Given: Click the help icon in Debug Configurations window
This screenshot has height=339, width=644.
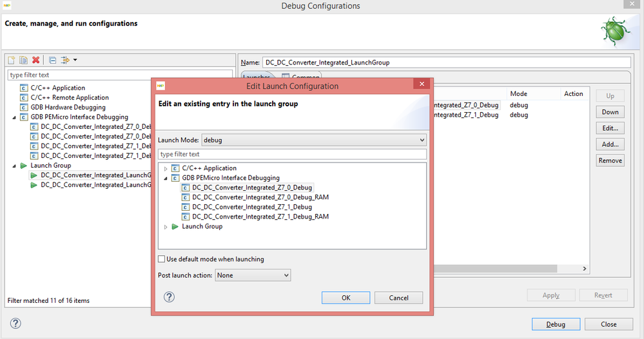Looking at the screenshot, I should point(15,324).
